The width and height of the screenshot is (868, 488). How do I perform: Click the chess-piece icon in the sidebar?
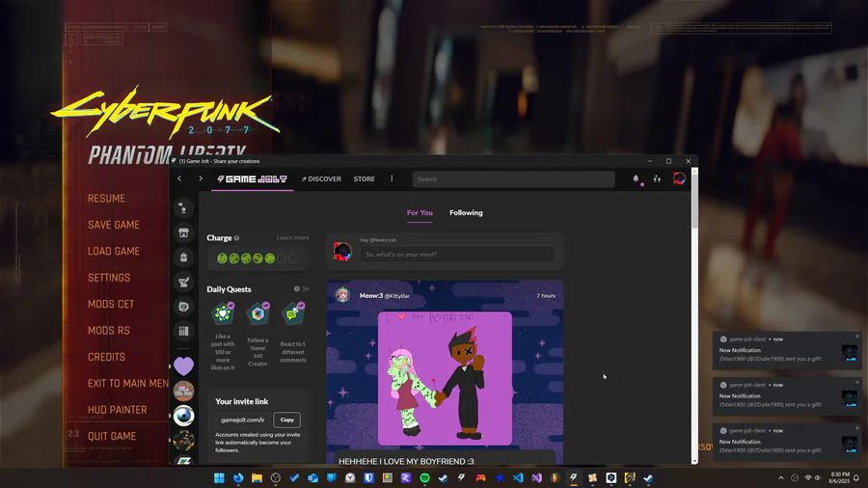click(x=183, y=208)
